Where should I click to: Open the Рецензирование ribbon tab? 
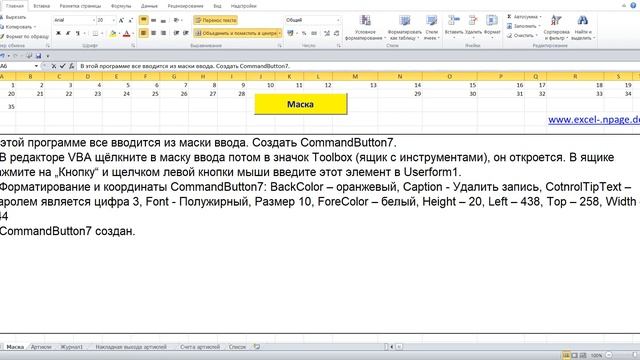(x=185, y=6)
